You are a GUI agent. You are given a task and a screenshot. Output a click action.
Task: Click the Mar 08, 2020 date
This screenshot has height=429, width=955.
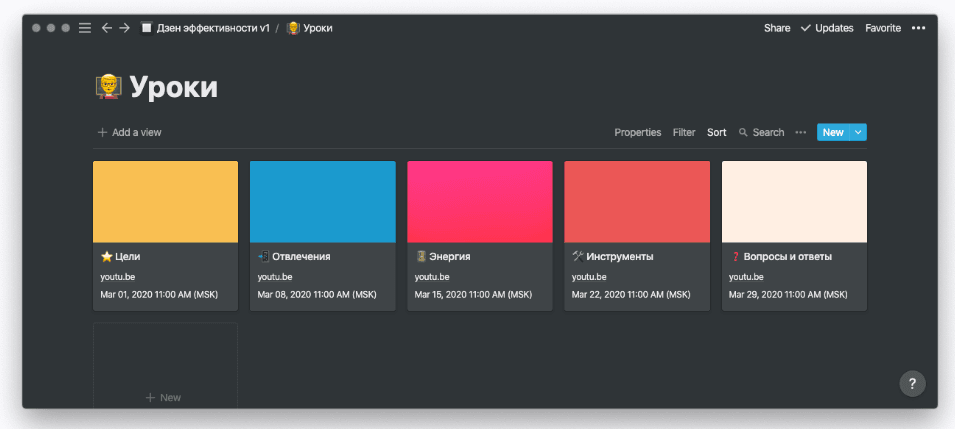pos(317,294)
